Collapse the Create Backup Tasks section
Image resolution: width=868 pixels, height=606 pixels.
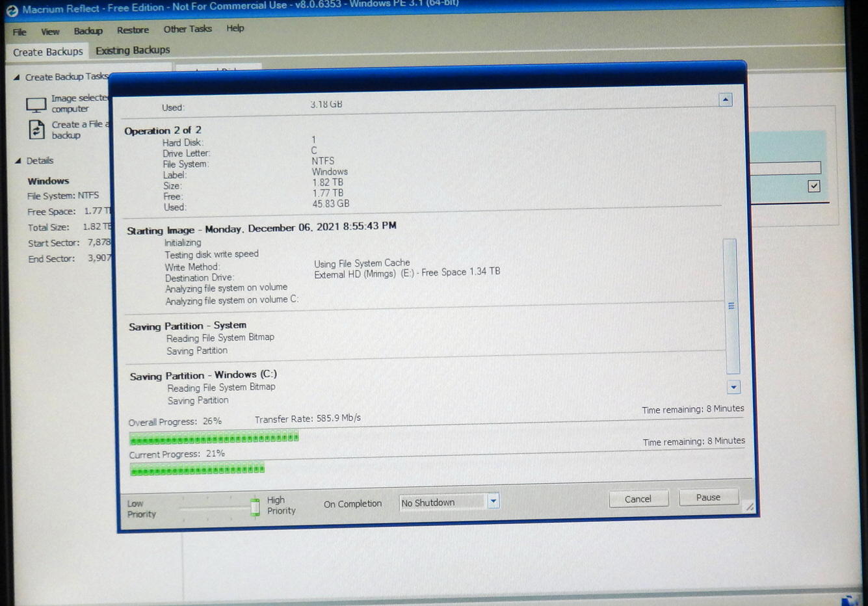tap(17, 77)
